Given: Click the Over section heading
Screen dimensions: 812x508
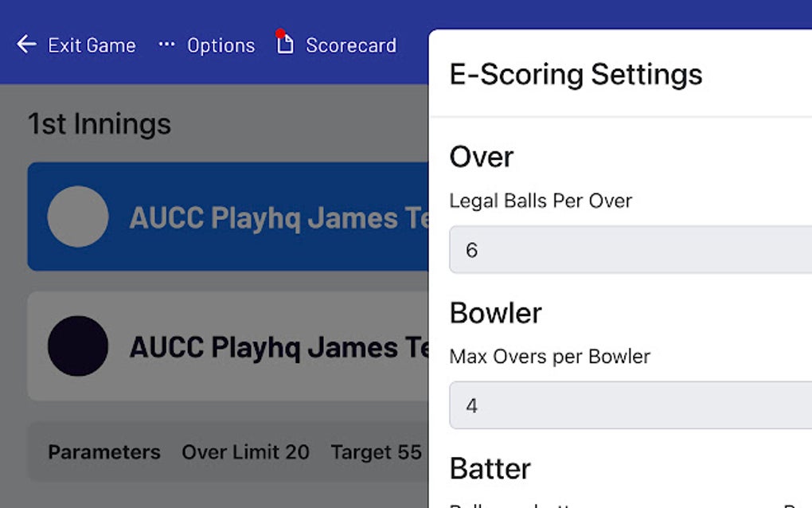Looking at the screenshot, I should (x=481, y=157).
